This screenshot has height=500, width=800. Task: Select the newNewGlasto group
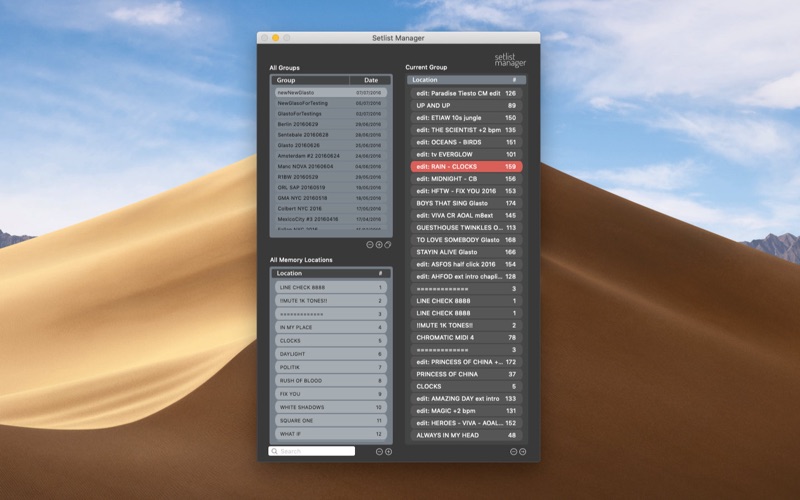(x=331, y=93)
